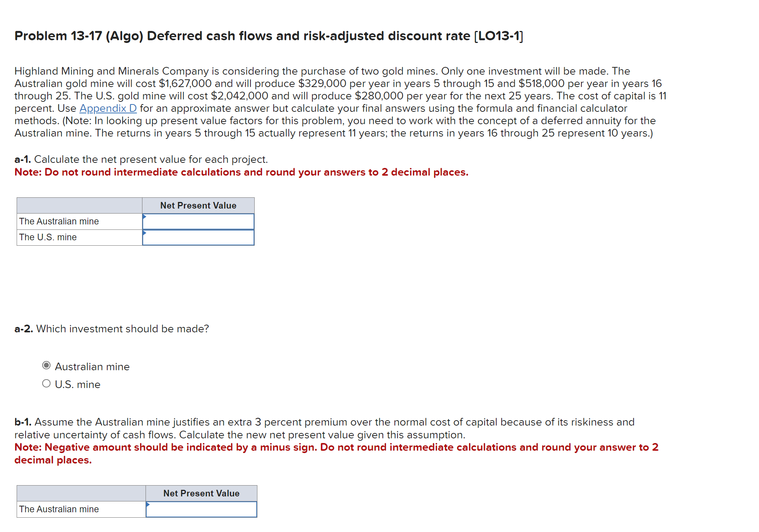Open the Appendix D link
759x532 pixels.
click(x=108, y=108)
